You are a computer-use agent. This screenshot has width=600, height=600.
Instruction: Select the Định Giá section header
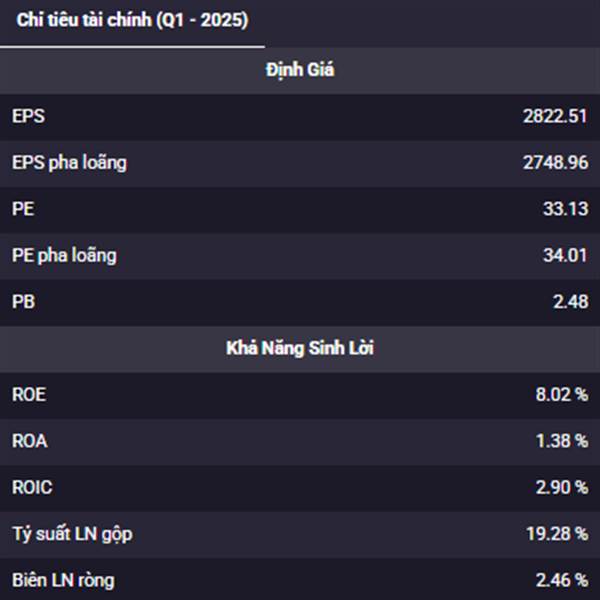300,70
